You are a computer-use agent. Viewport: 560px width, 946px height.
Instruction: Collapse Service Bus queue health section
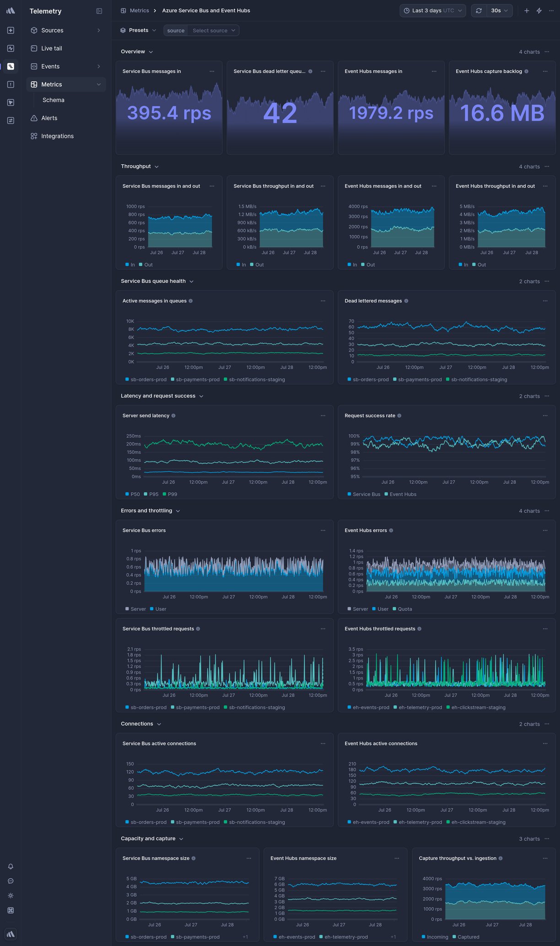[191, 282]
